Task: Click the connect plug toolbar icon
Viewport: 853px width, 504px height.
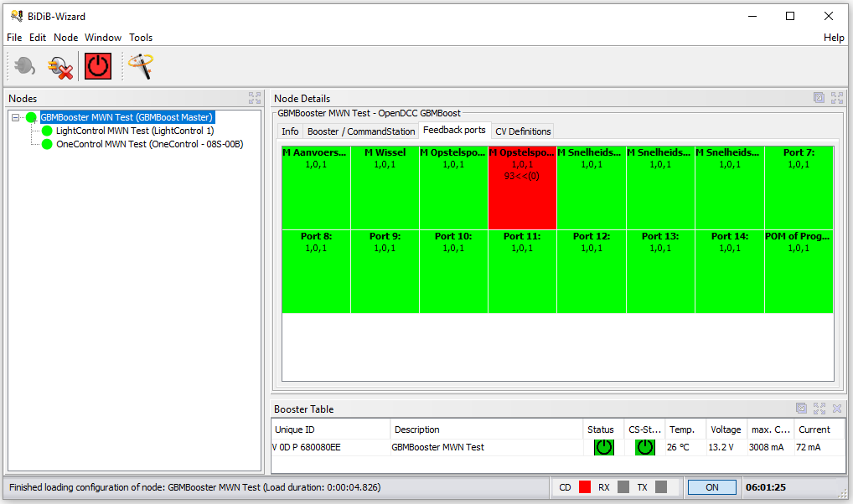Action: pyautogui.click(x=24, y=66)
